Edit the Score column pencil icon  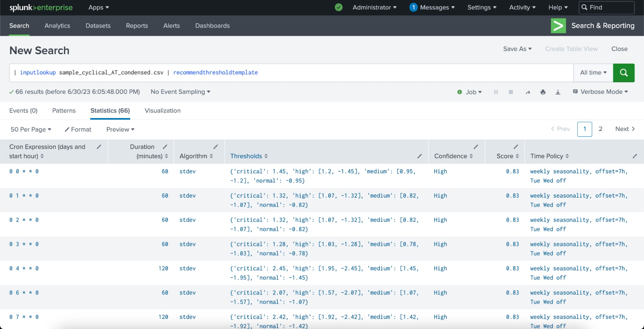click(x=516, y=147)
